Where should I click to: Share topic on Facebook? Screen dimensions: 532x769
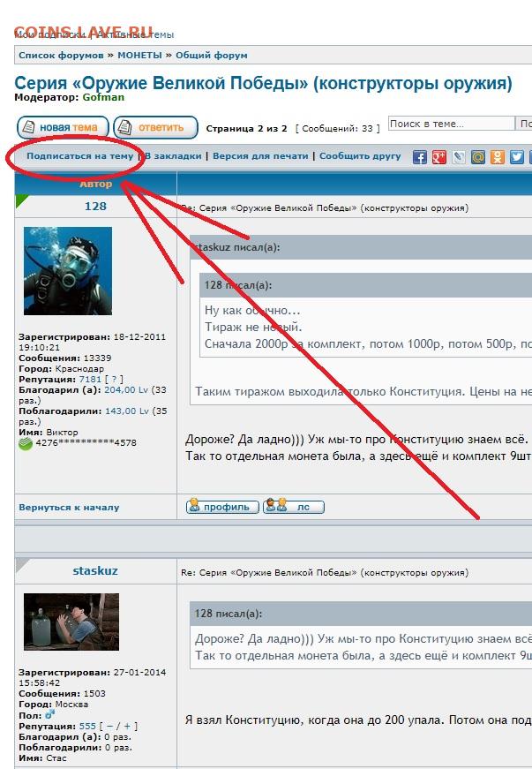coord(419,157)
